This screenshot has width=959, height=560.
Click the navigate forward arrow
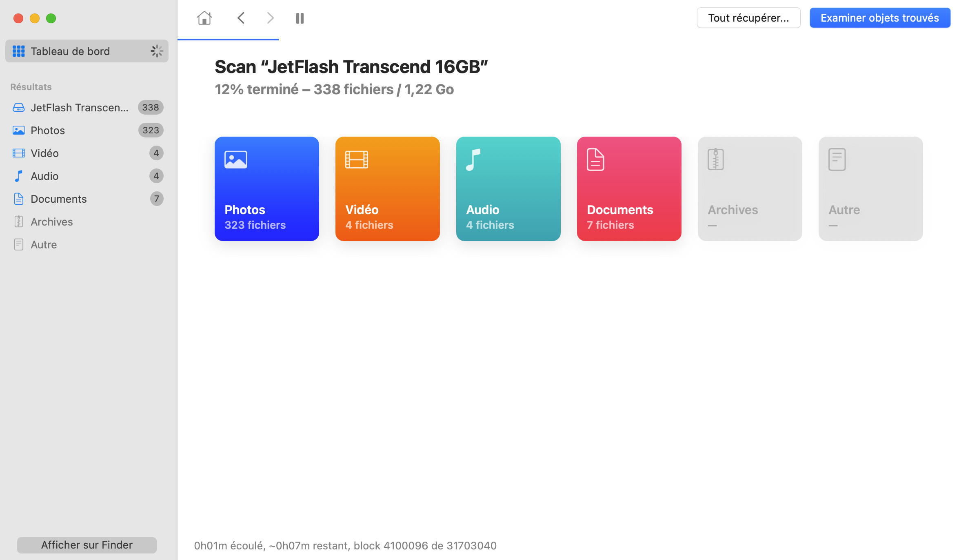coord(270,18)
